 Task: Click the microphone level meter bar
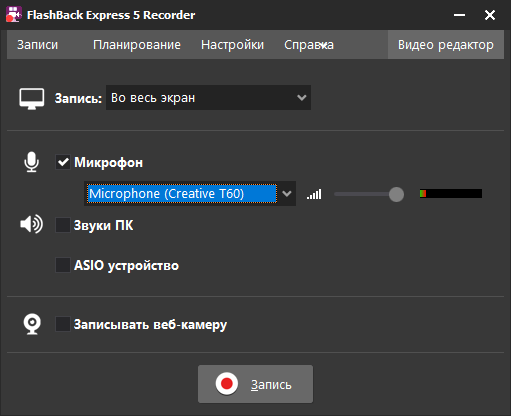pyautogui.click(x=451, y=194)
